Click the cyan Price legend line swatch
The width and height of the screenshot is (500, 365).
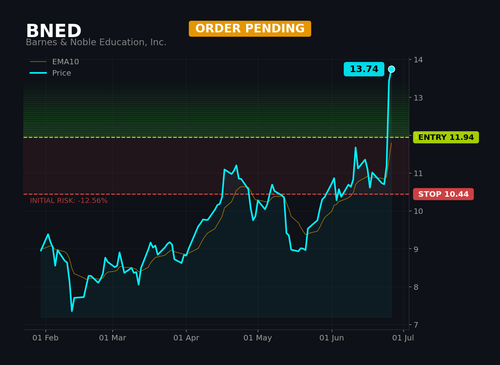coord(38,73)
